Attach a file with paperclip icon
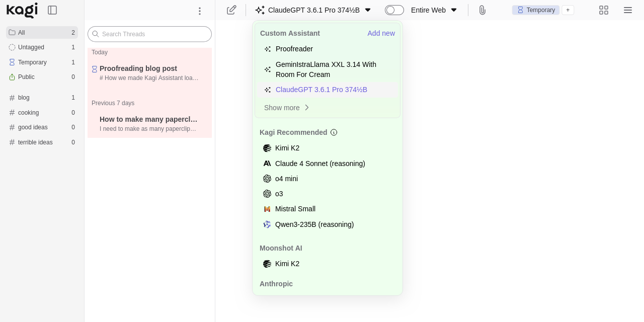This screenshot has width=644, height=322. (x=482, y=10)
